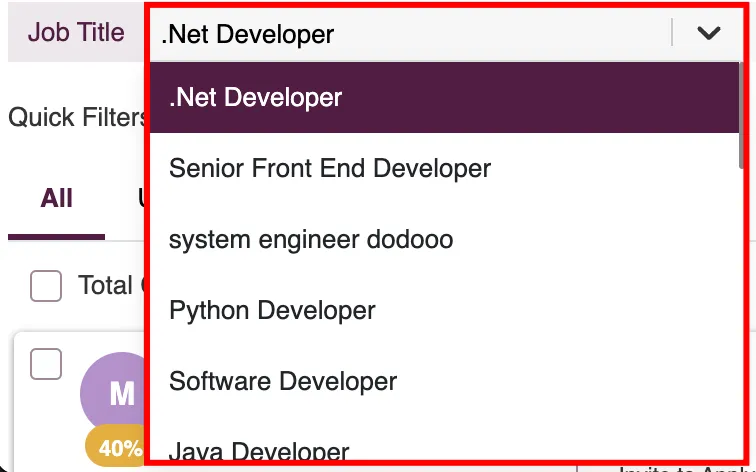
Task: Collapse the Job Title dropdown chevron arrow
Action: tap(708, 33)
